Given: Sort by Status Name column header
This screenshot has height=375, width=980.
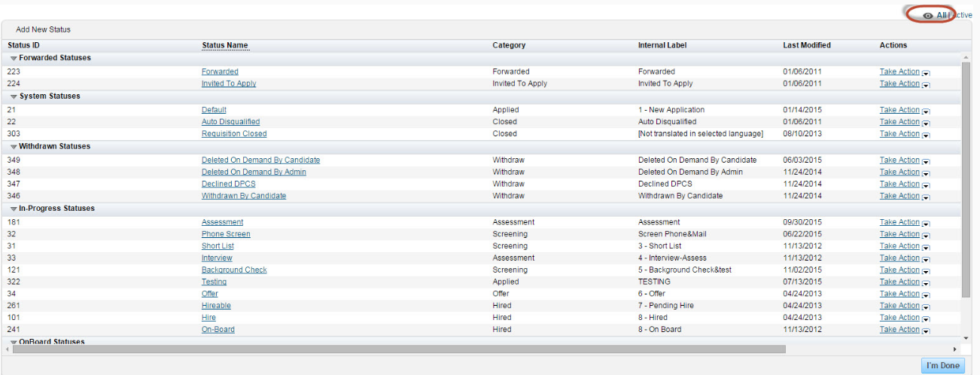Looking at the screenshot, I should click(224, 45).
